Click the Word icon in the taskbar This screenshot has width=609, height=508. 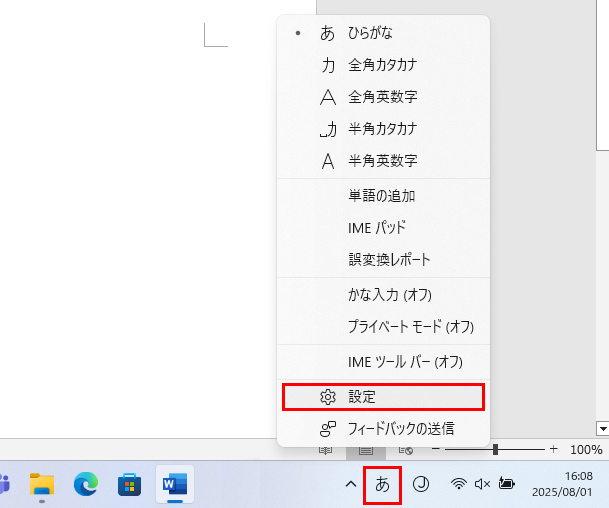pyautogui.click(x=175, y=485)
